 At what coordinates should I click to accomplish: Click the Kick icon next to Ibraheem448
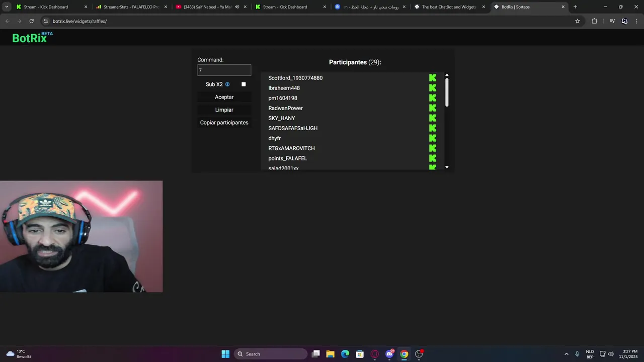pyautogui.click(x=432, y=88)
